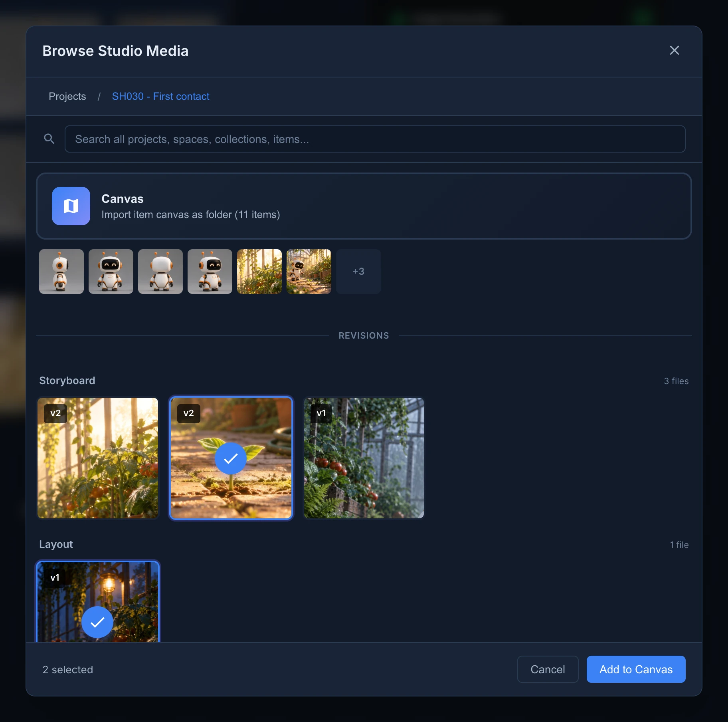Screen dimensions: 728x722
Task: Click v2 badge on sunlit tomato image
Action: pos(55,413)
